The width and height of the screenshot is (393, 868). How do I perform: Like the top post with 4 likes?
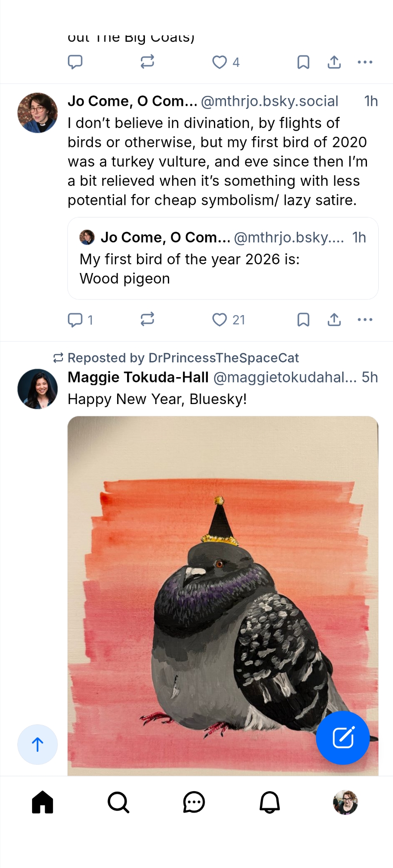[x=219, y=62]
